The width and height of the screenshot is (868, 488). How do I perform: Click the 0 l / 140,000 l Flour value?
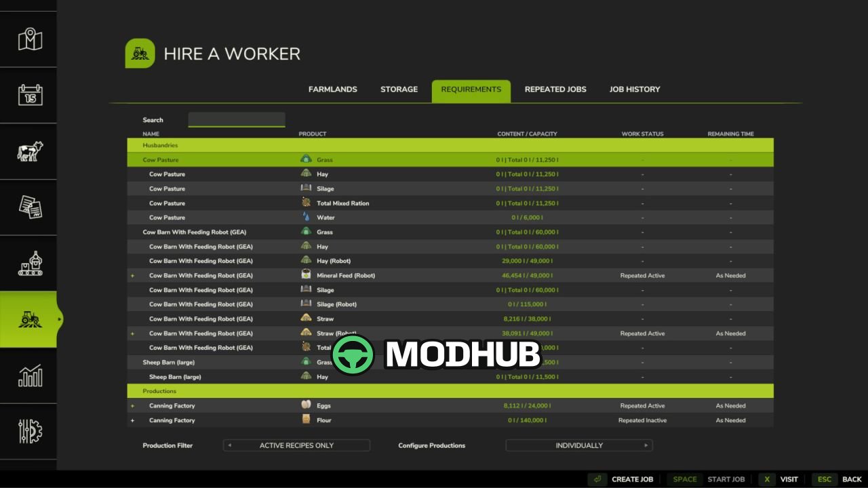tap(527, 420)
